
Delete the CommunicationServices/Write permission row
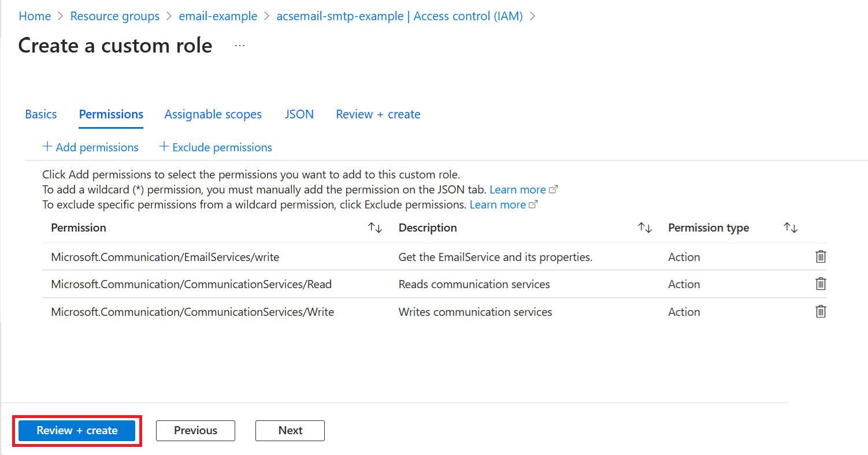pos(820,312)
